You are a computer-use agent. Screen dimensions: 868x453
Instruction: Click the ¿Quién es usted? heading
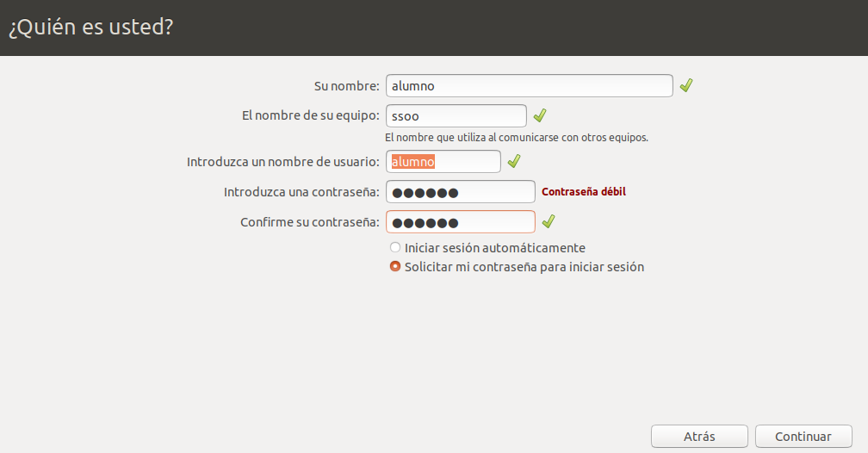click(x=91, y=28)
